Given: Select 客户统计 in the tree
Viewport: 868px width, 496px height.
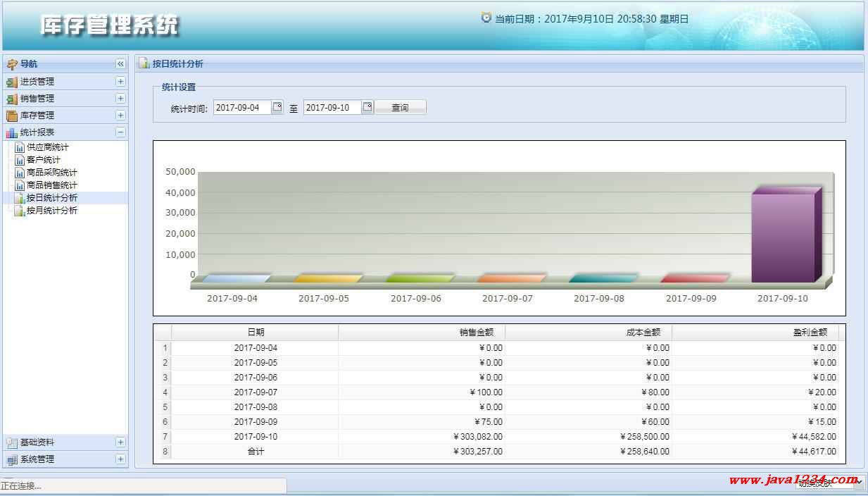Looking at the screenshot, I should [43, 160].
